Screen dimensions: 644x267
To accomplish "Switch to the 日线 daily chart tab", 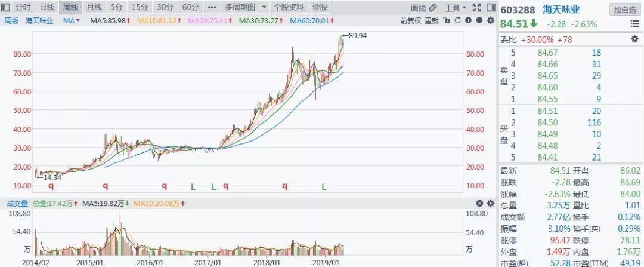I will [x=46, y=7].
